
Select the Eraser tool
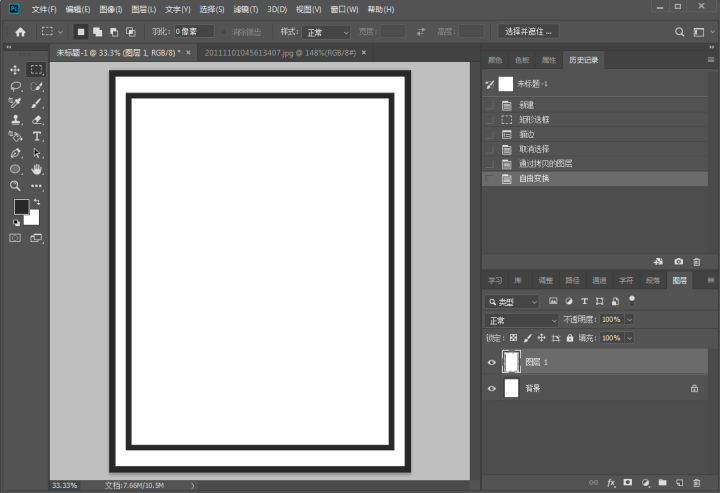tap(37, 120)
